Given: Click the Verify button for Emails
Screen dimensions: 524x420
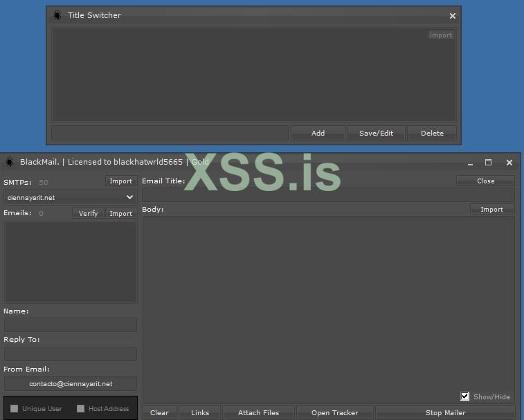Looking at the screenshot, I should [x=88, y=214].
